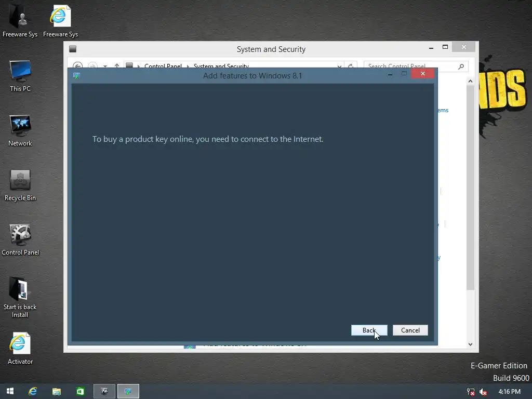Click the System and Security window title icon
The height and width of the screenshot is (399, 532).
point(73,49)
